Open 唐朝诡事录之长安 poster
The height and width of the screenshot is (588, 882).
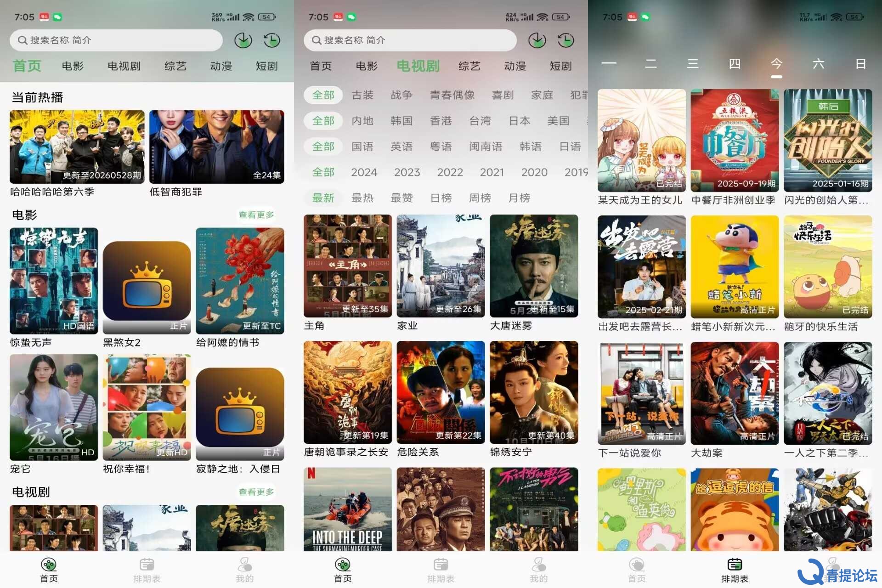[348, 392]
